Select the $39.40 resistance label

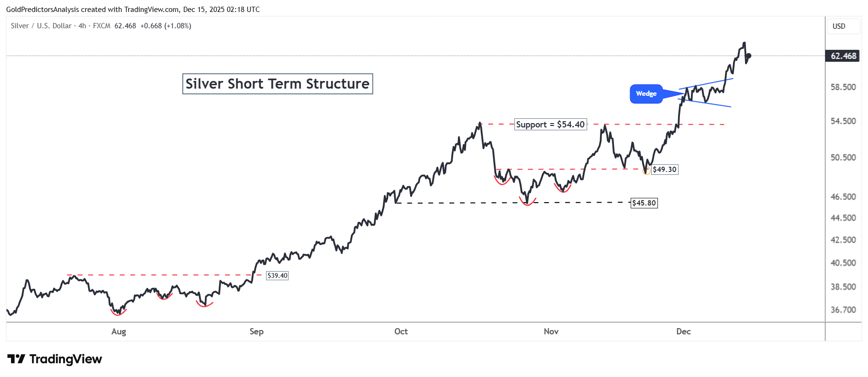pyautogui.click(x=278, y=275)
